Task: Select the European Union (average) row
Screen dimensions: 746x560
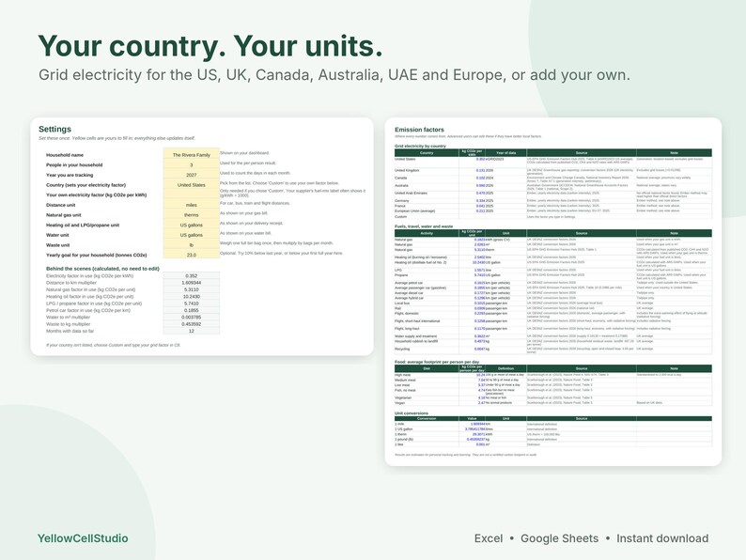Action: (x=552, y=210)
